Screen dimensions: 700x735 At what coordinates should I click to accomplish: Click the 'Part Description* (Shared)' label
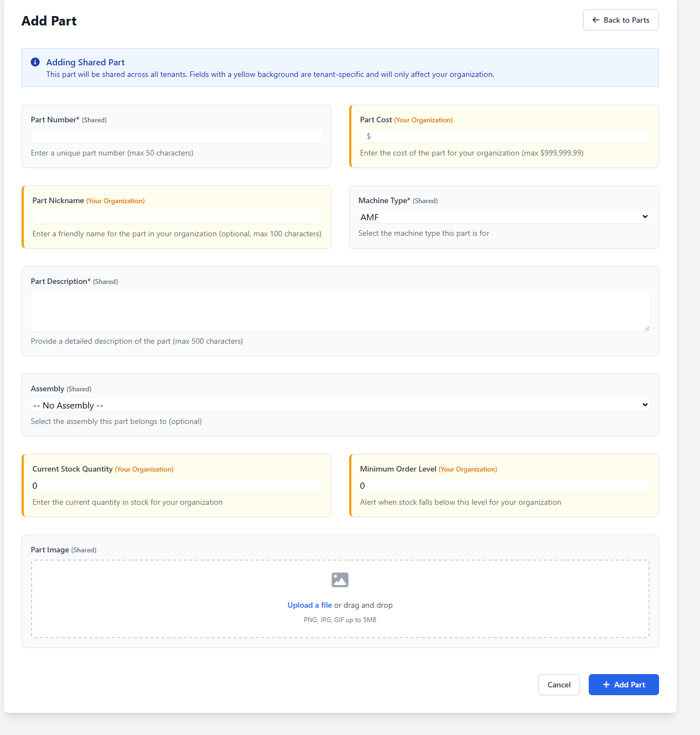(x=74, y=281)
